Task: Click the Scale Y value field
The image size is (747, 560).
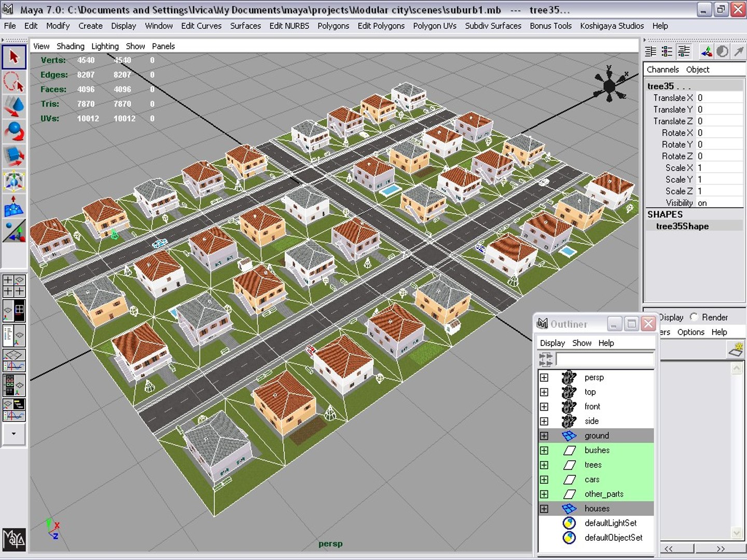Action: pyautogui.click(x=720, y=179)
